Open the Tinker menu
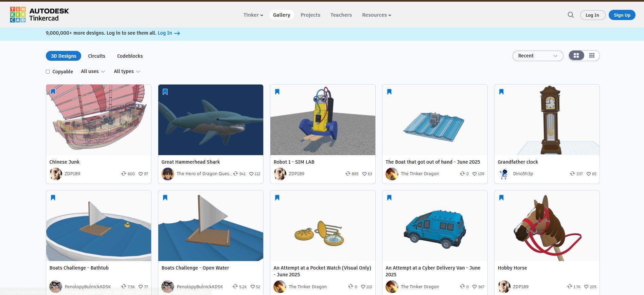The height and width of the screenshot is (295, 644). pos(253,15)
